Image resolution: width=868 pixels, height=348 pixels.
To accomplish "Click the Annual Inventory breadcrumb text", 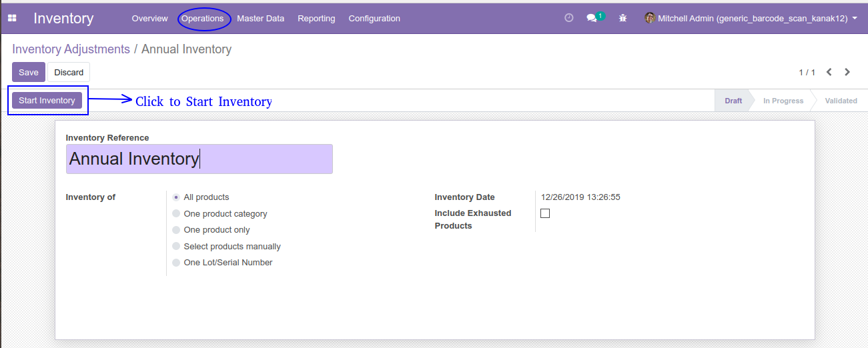I will 187,49.
